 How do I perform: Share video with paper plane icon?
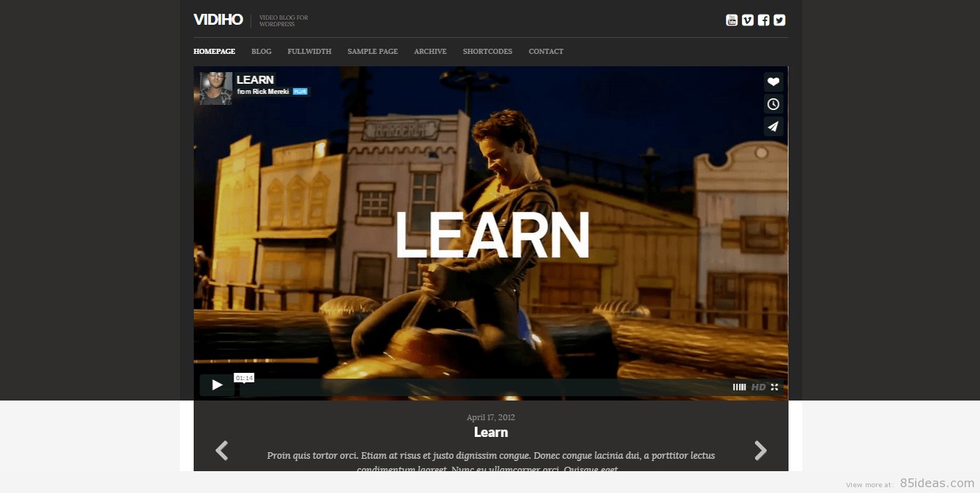773,127
